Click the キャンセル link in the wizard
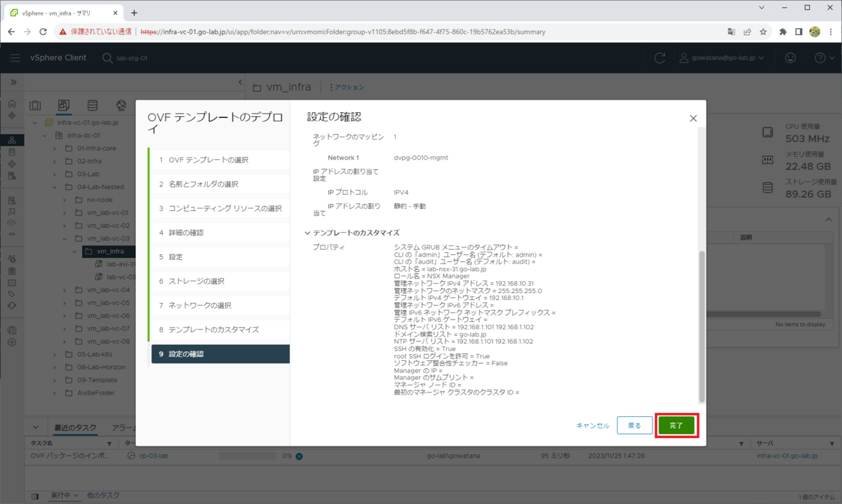The width and height of the screenshot is (842, 504). [593, 425]
